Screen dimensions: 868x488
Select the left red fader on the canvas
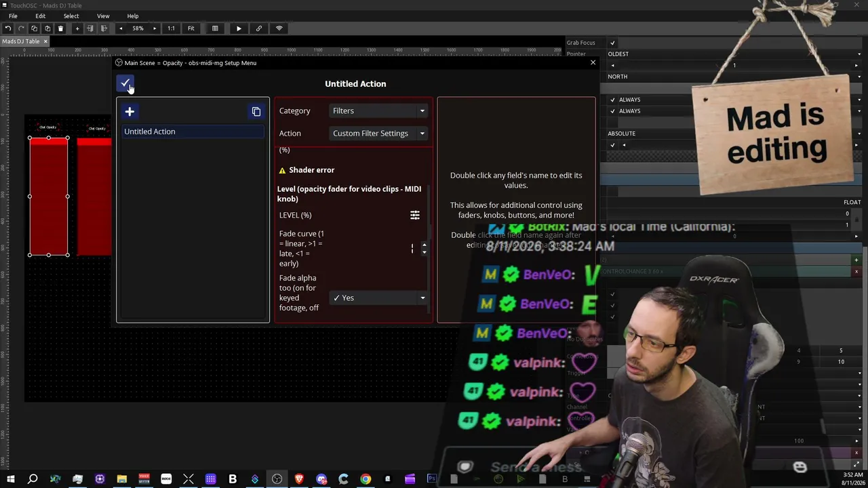(x=48, y=197)
